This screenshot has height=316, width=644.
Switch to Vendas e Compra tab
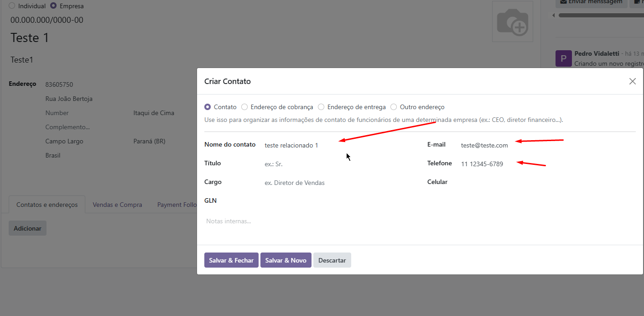tap(117, 205)
